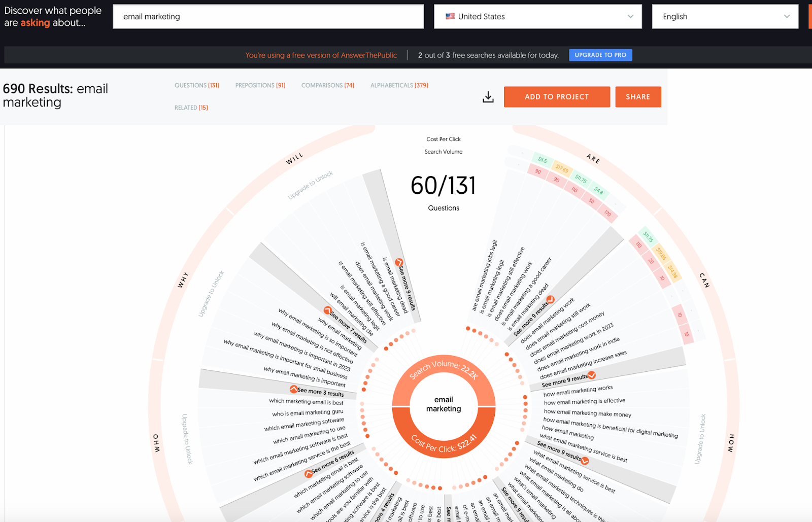Click chevron icon after "how email marketing" results
The width and height of the screenshot is (812, 522).
click(x=585, y=461)
